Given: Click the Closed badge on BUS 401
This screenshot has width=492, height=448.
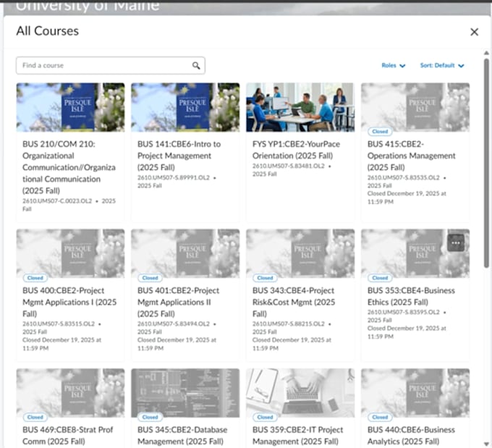Looking at the screenshot, I should 150,277.
